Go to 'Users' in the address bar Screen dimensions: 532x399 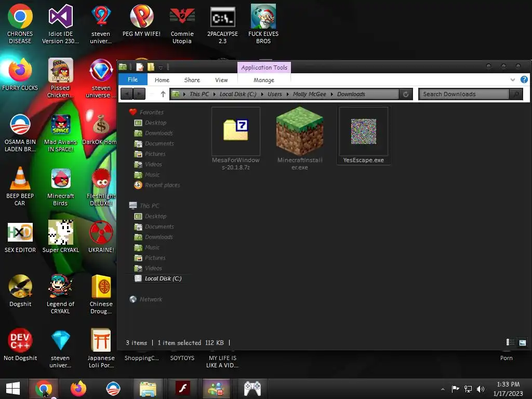[274, 94]
